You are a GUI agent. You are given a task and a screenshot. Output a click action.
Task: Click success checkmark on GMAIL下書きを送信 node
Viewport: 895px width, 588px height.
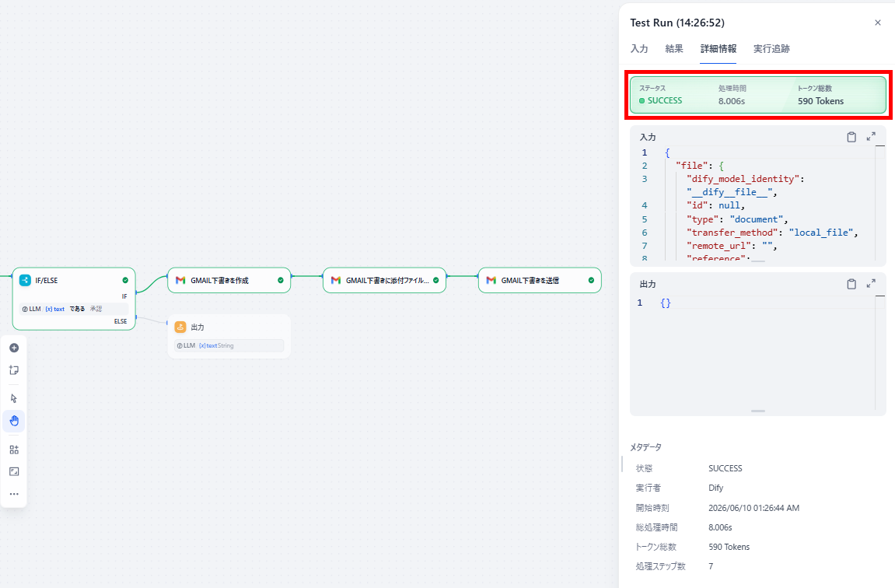[x=591, y=280]
